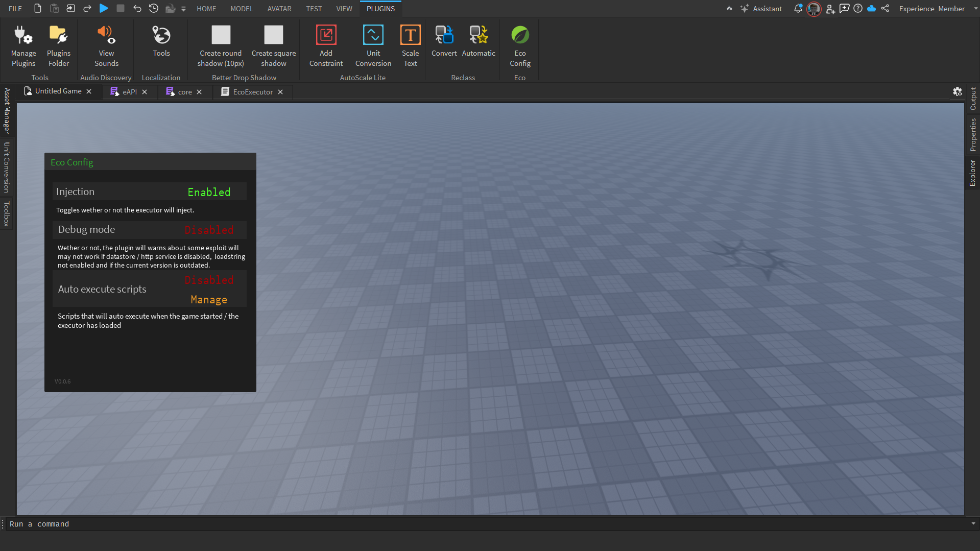Click Manage auto execute scripts
The height and width of the screenshot is (551, 980).
click(x=209, y=300)
